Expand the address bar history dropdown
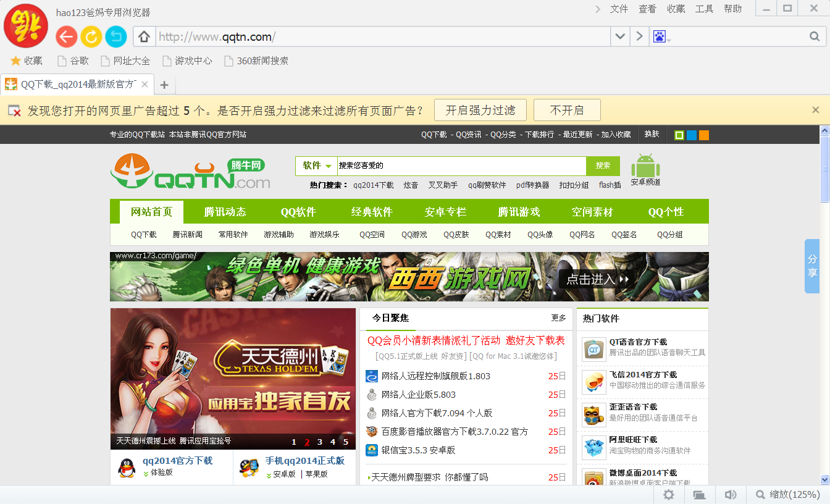 click(x=620, y=37)
